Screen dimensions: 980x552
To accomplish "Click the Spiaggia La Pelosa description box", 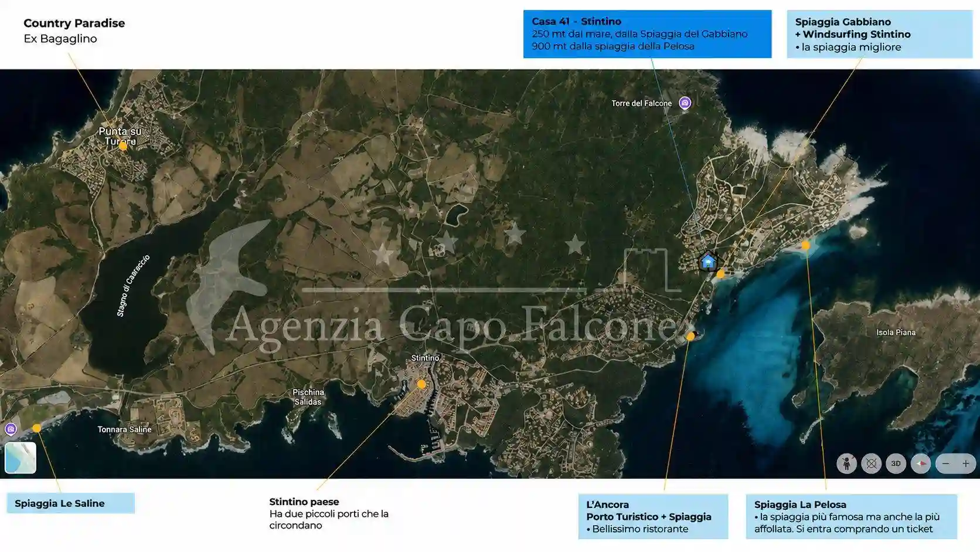I will (851, 516).
